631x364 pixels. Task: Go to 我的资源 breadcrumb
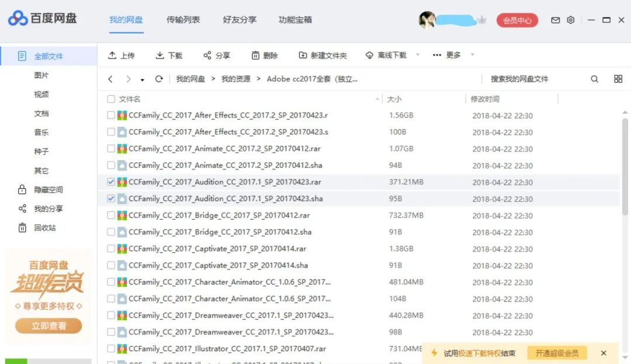tap(236, 79)
